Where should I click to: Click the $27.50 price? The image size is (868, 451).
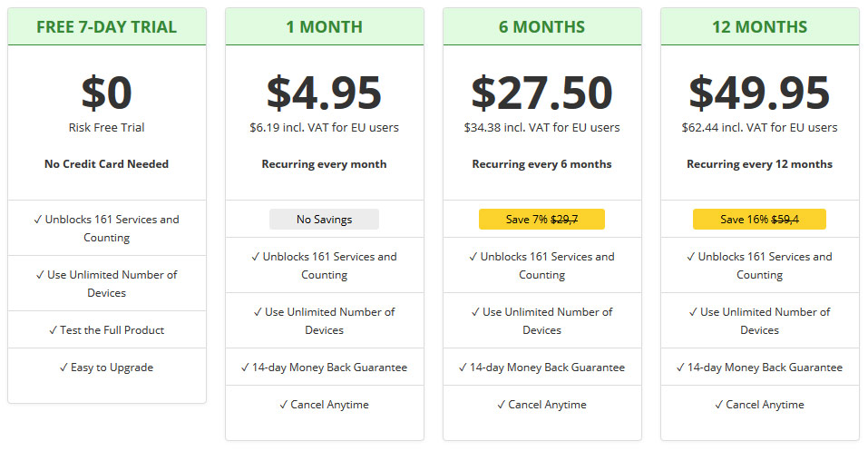[x=542, y=93]
